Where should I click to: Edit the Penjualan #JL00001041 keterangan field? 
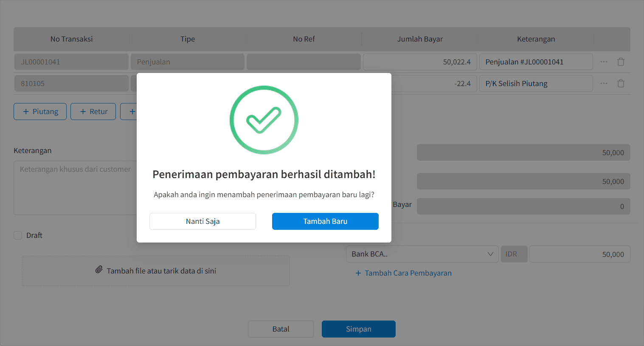pyautogui.click(x=536, y=62)
